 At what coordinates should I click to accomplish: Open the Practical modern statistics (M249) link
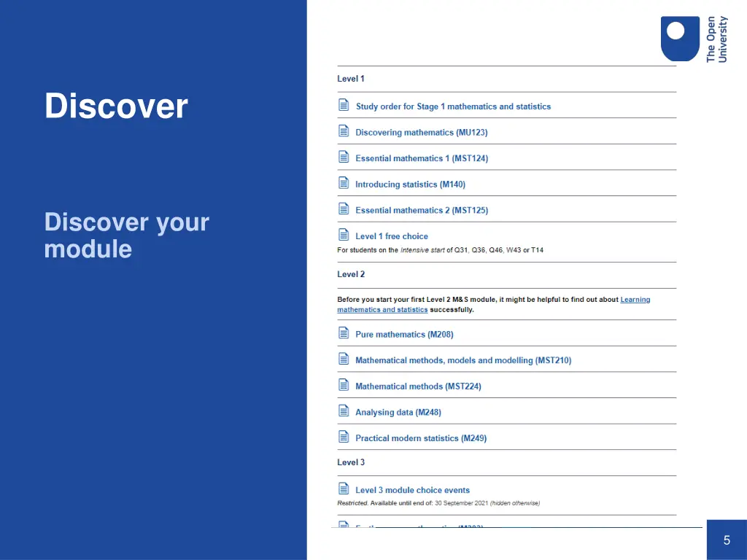(421, 438)
